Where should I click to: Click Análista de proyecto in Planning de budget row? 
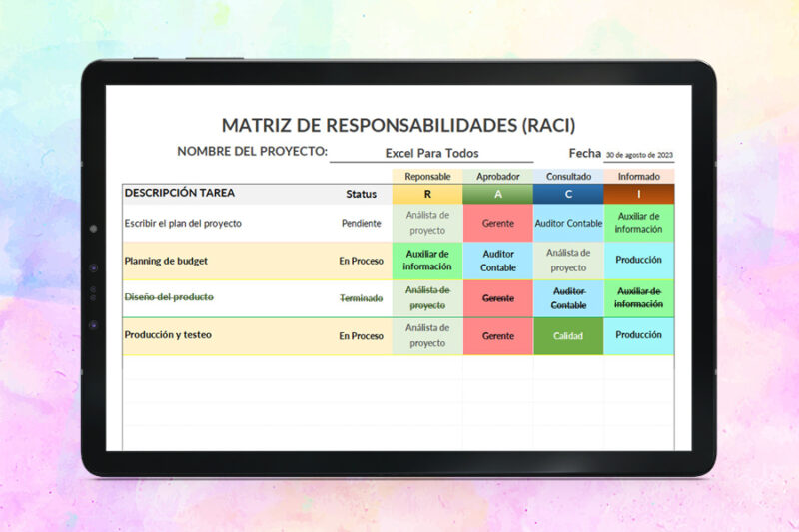pos(568,261)
